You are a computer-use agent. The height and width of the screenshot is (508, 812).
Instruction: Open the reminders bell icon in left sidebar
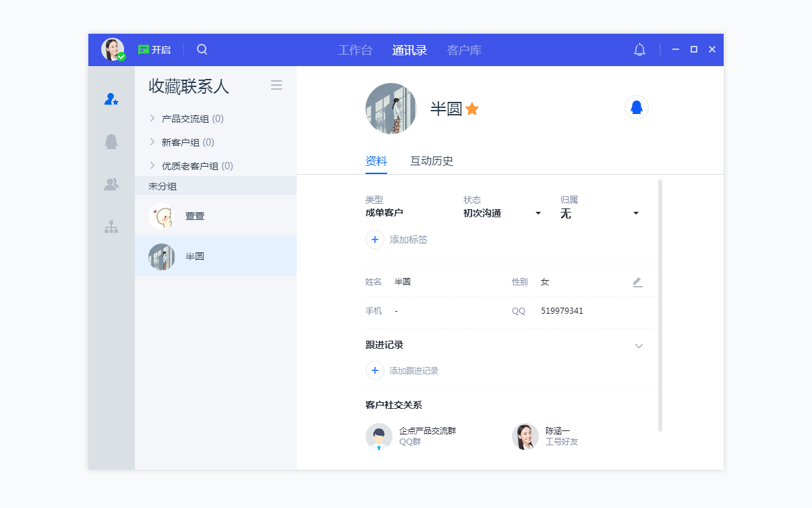coord(111,141)
